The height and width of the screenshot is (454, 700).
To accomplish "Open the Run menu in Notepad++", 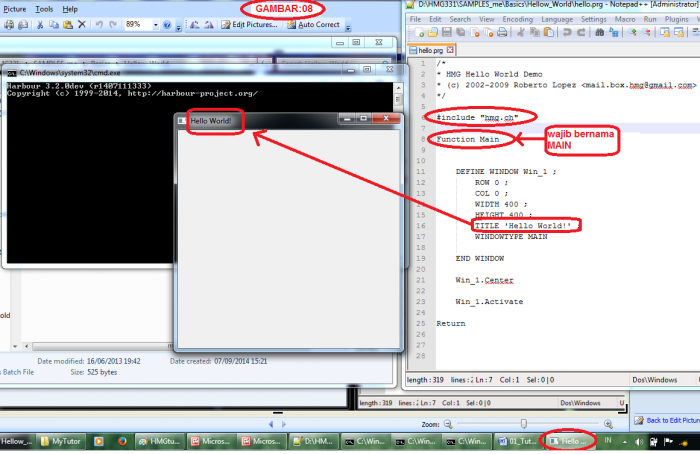I will [650, 19].
